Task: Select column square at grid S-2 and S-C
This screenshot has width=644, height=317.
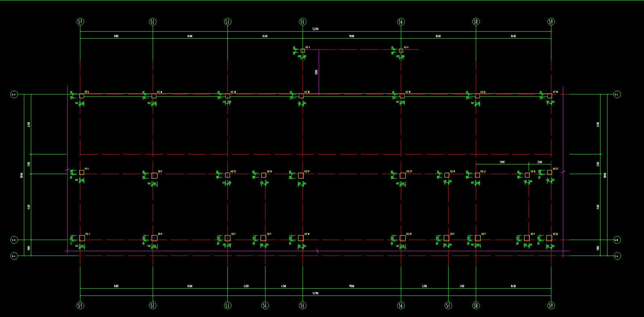Action: click(154, 96)
